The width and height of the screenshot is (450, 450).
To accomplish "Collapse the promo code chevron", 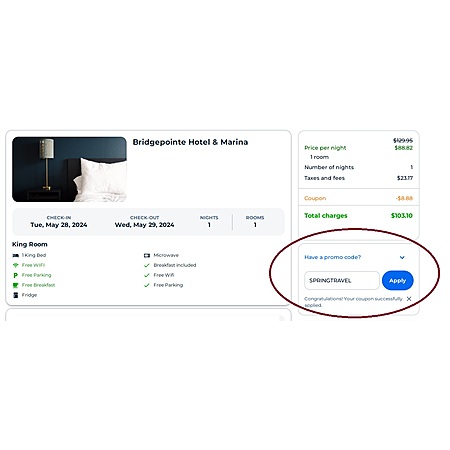I will click(402, 257).
